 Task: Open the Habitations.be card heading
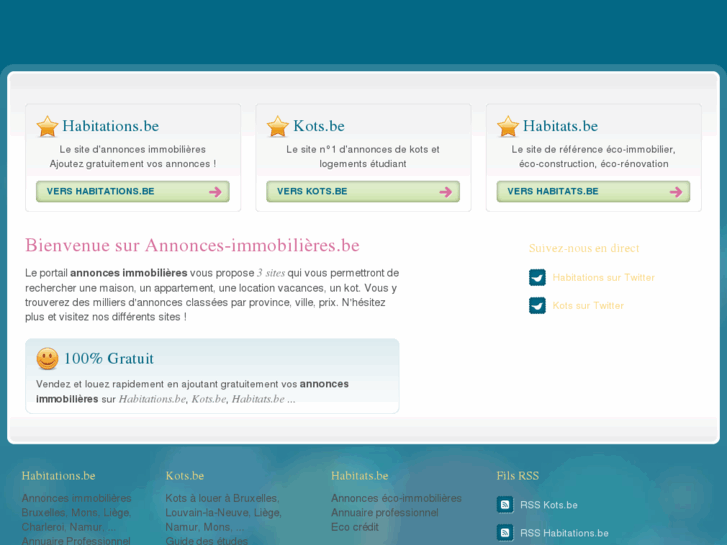coord(110,126)
